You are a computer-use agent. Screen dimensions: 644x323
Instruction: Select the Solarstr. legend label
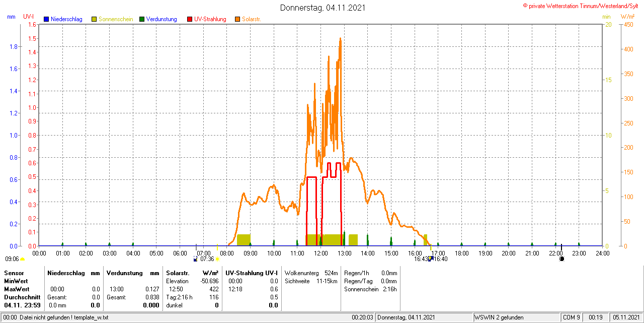coord(251,19)
